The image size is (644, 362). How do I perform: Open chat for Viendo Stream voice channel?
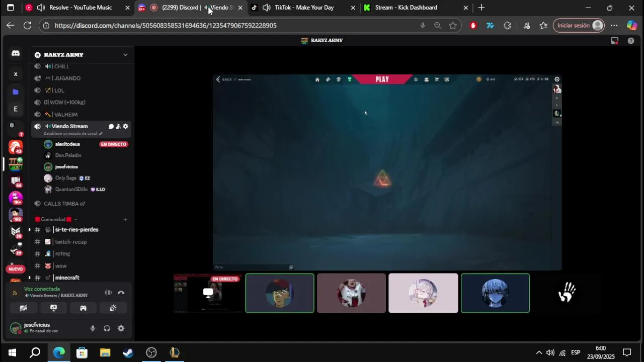coord(111,126)
